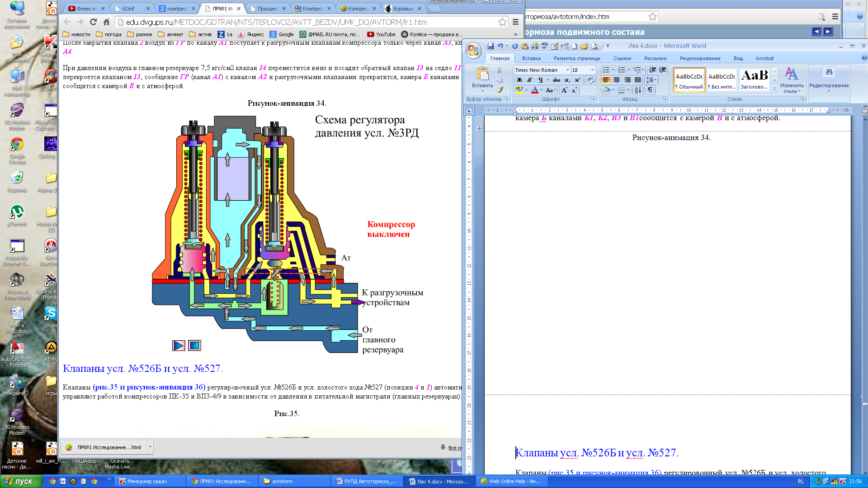The image size is (868, 488).
Task: Open Яндекс bookmark
Action: click(x=251, y=34)
